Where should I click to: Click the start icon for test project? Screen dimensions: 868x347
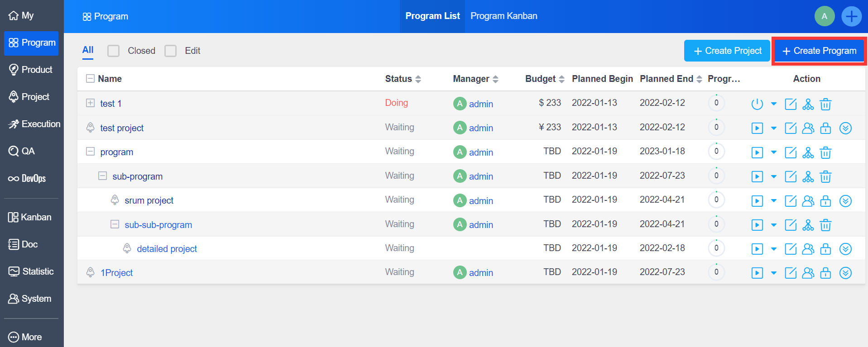point(757,128)
